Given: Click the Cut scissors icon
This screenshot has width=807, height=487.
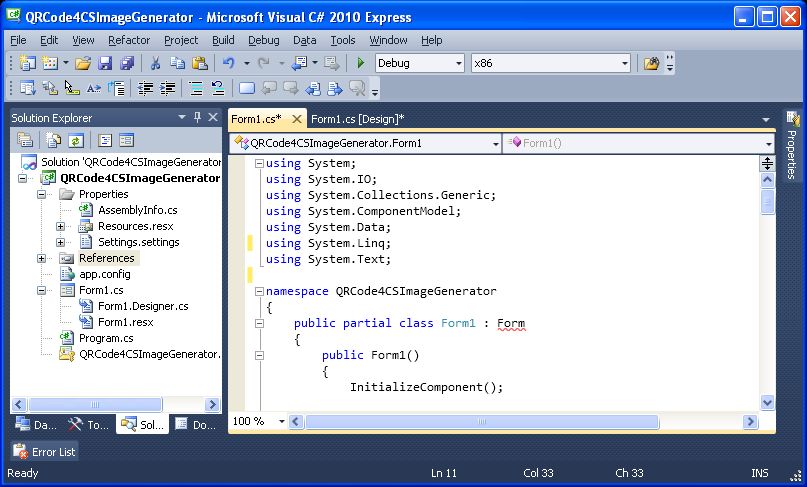Looking at the screenshot, I should click(155, 63).
